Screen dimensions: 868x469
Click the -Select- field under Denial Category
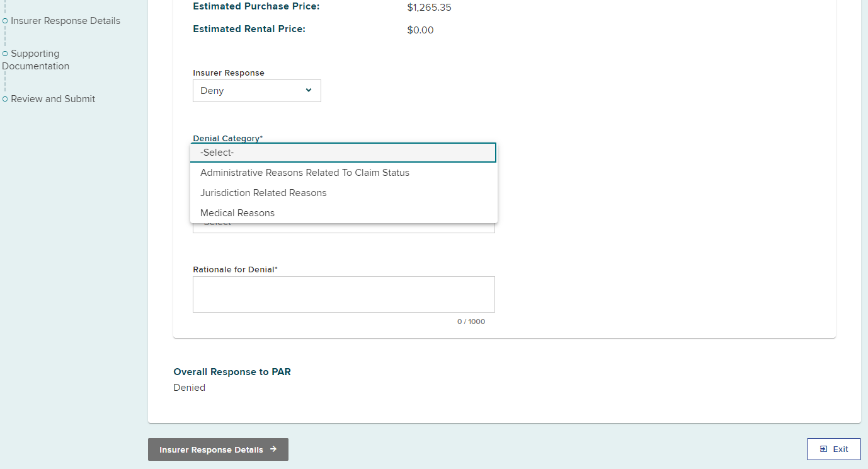click(343, 152)
